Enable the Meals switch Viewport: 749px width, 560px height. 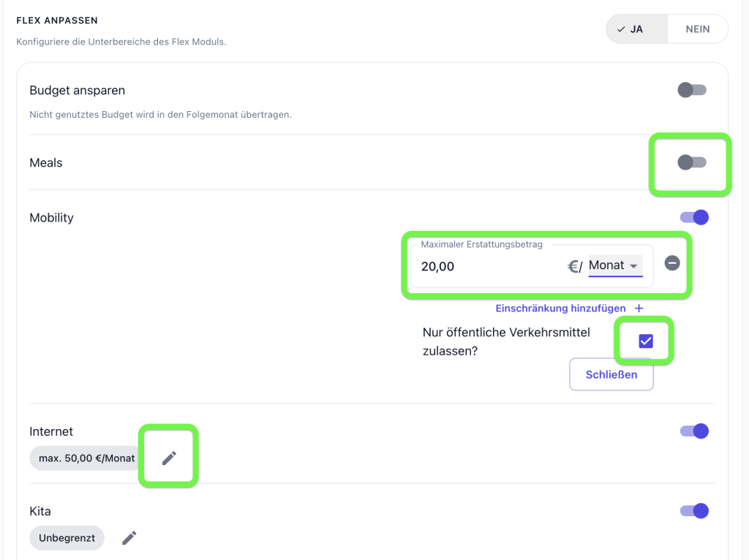pos(692,162)
